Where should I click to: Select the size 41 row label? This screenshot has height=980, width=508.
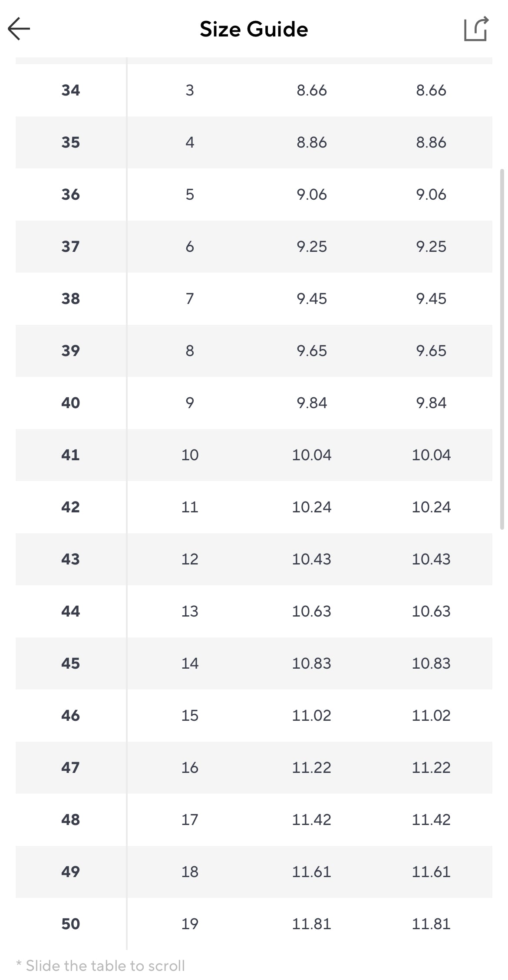(x=71, y=455)
